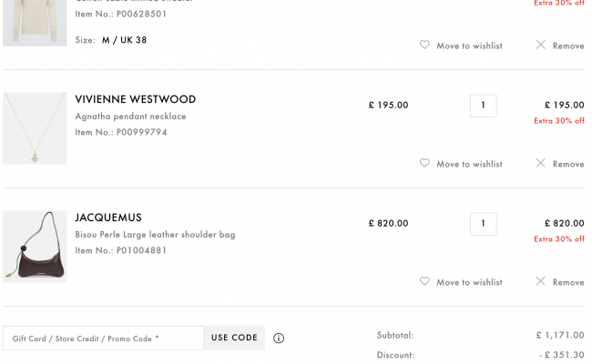The height and width of the screenshot is (364, 592).
Task: Open JACQUEMUS brand title link
Action: tap(108, 217)
